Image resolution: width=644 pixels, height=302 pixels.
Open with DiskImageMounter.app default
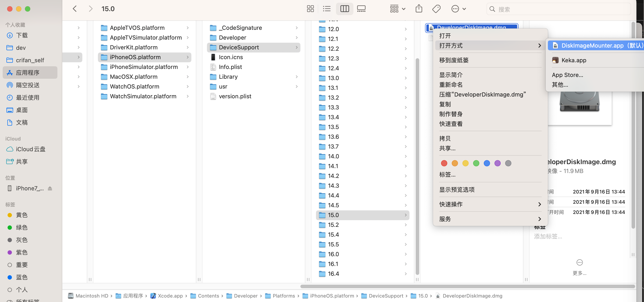pyautogui.click(x=596, y=45)
